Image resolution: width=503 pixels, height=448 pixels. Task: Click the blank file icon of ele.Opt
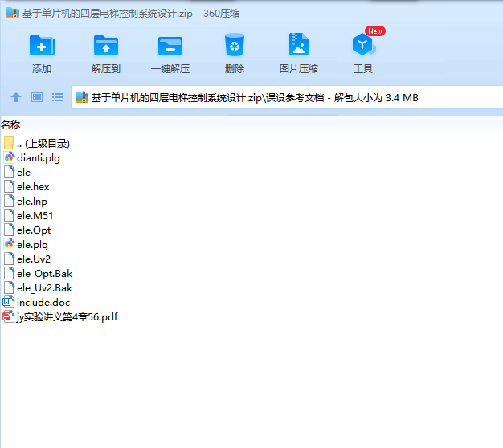tap(10, 230)
